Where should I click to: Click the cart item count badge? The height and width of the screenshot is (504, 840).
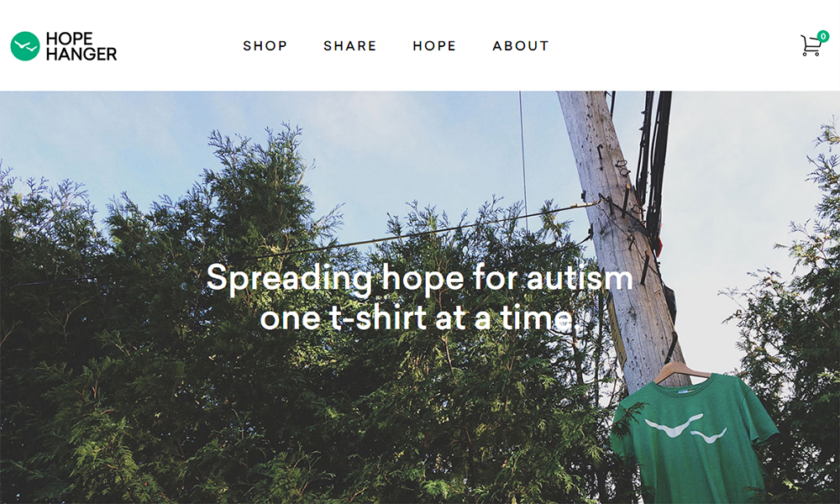823,36
